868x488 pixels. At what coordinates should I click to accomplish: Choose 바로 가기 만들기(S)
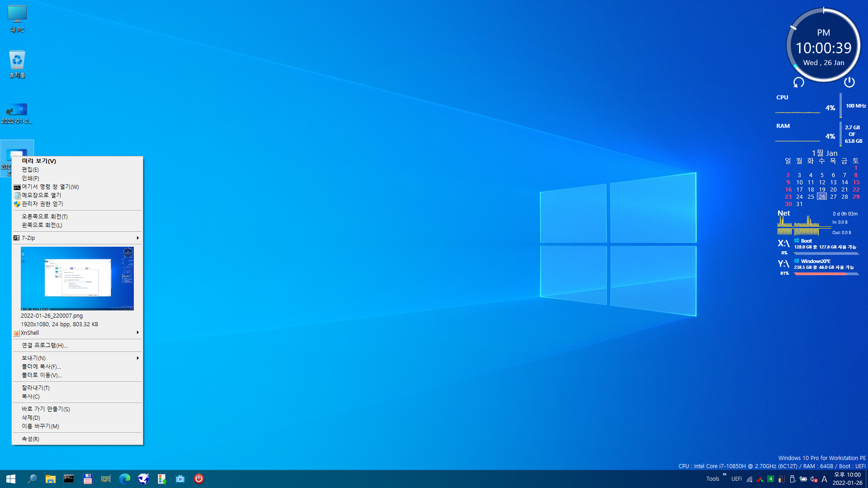[x=77, y=409]
